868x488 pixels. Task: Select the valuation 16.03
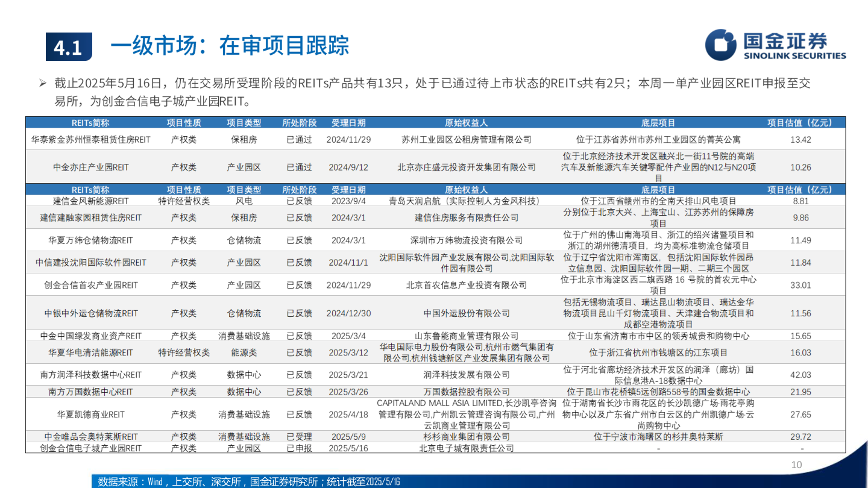(x=800, y=352)
